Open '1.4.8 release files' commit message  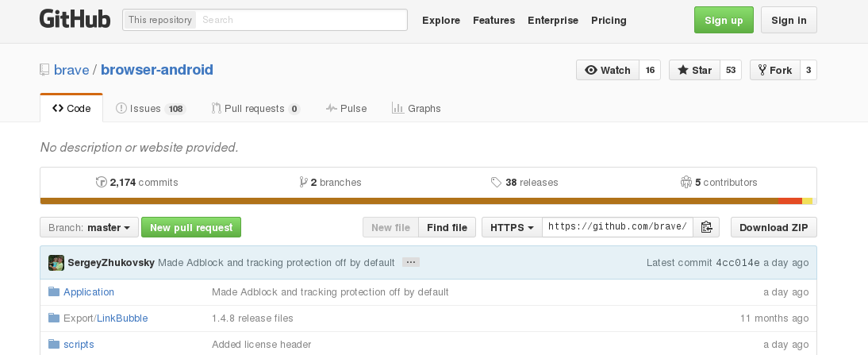click(252, 318)
